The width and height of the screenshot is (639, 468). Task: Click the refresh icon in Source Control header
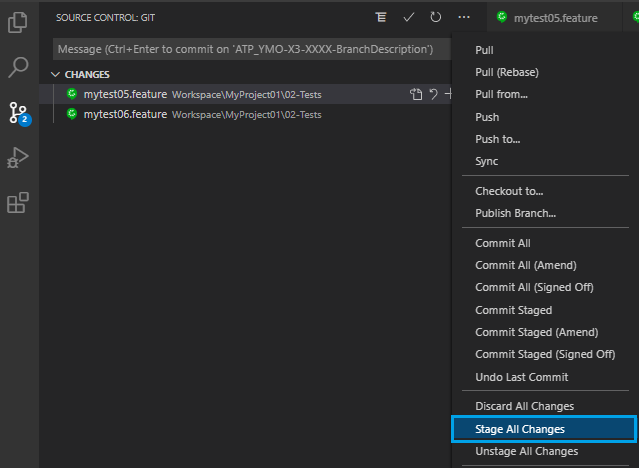click(435, 18)
